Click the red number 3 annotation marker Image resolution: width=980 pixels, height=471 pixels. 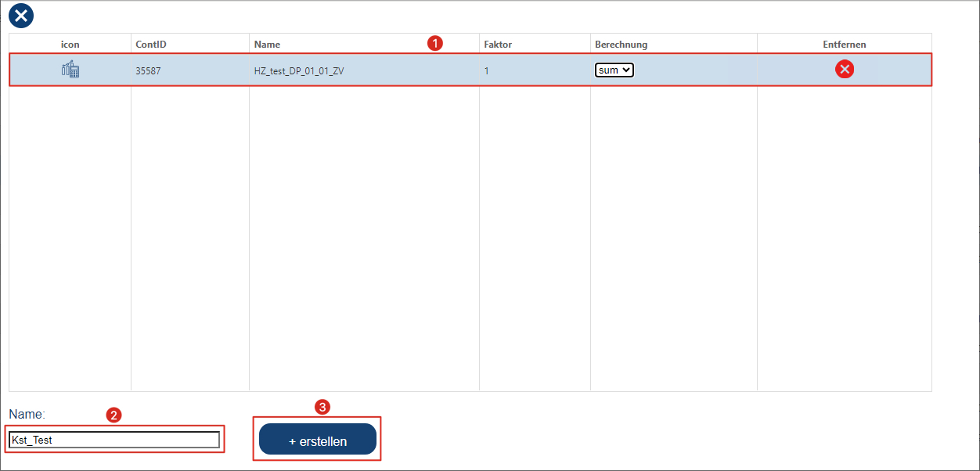(x=322, y=407)
